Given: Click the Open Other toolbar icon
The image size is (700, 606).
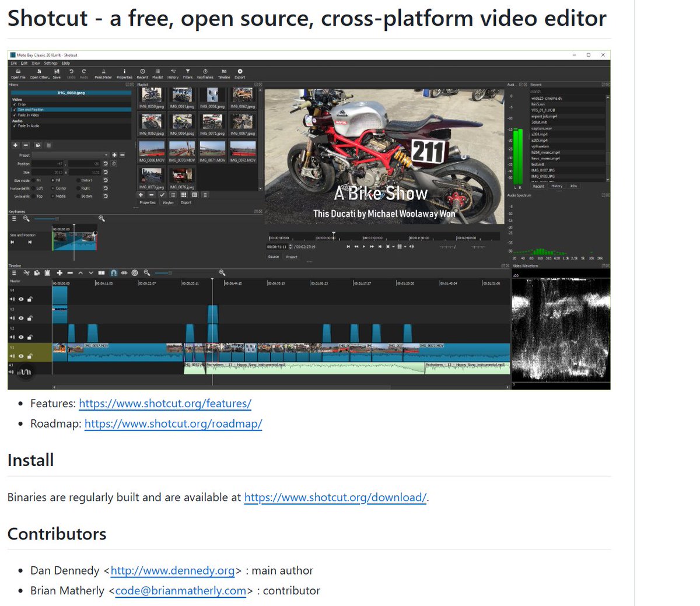Looking at the screenshot, I should coord(40,73).
